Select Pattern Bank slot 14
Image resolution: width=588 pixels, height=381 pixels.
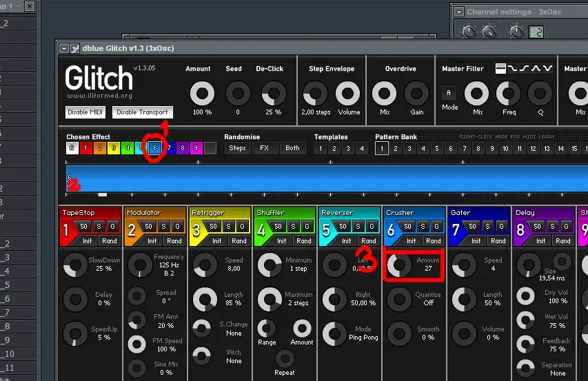pos(560,148)
